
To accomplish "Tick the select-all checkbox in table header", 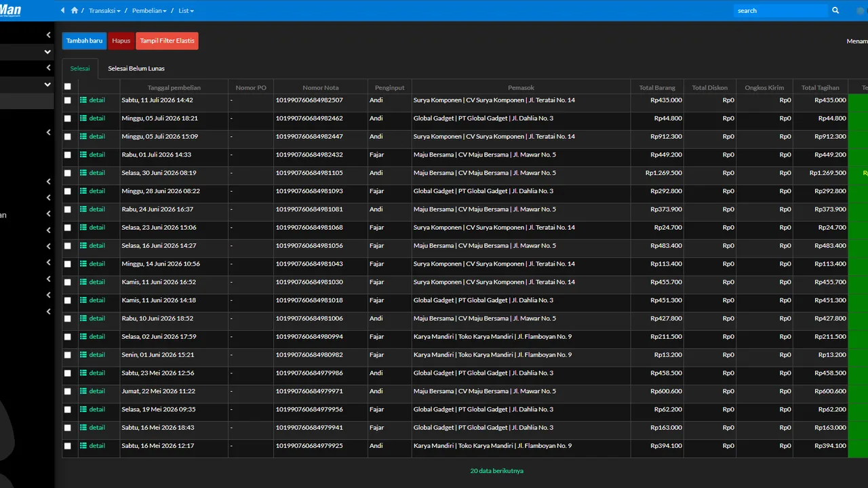I will coord(67,87).
